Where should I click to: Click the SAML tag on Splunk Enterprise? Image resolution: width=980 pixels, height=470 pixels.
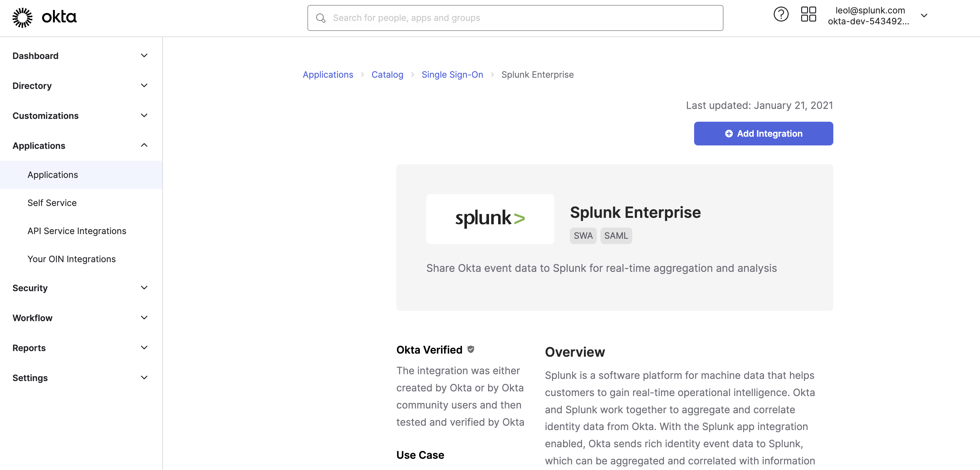point(616,236)
